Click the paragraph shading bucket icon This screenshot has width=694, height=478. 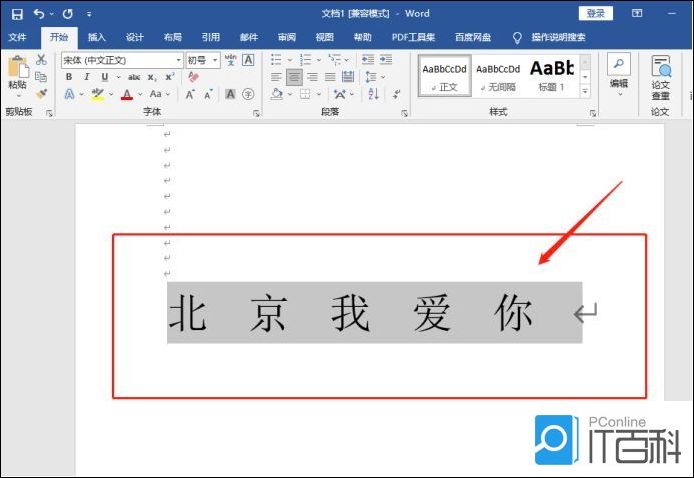pyautogui.click(x=277, y=94)
